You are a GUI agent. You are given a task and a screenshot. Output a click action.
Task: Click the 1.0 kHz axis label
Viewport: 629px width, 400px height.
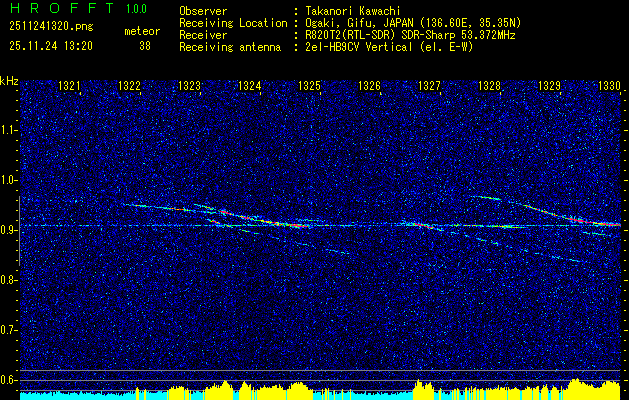pyautogui.click(x=7, y=180)
